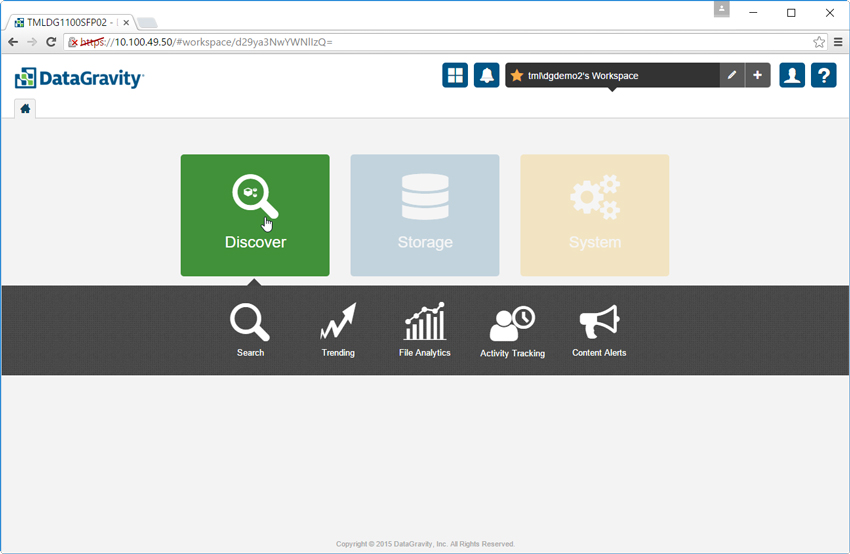The height and width of the screenshot is (554, 850).
Task: Open File Analytics
Action: [424, 330]
